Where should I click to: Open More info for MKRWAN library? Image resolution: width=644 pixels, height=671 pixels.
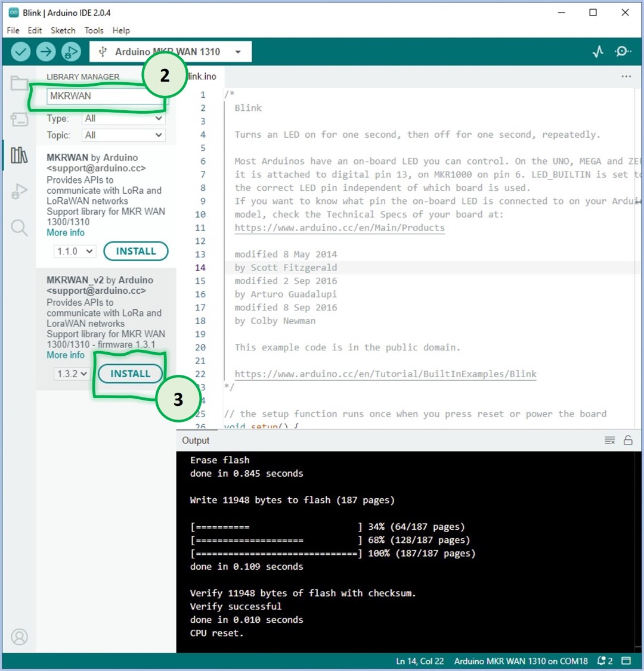point(66,232)
